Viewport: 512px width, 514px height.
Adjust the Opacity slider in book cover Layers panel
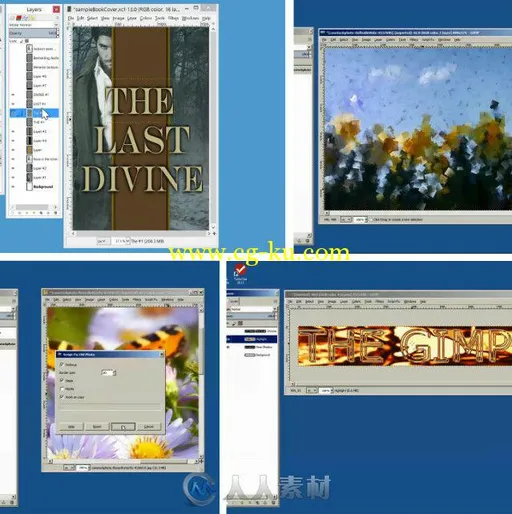click(x=33, y=33)
